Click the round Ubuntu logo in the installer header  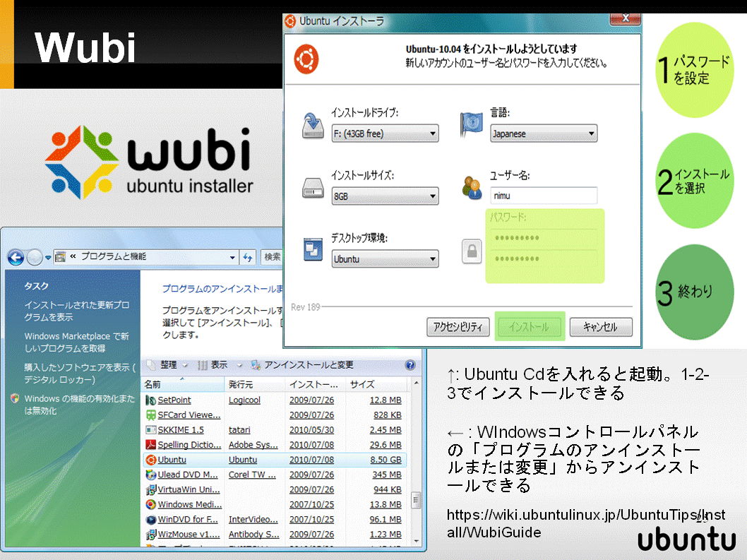(x=306, y=59)
